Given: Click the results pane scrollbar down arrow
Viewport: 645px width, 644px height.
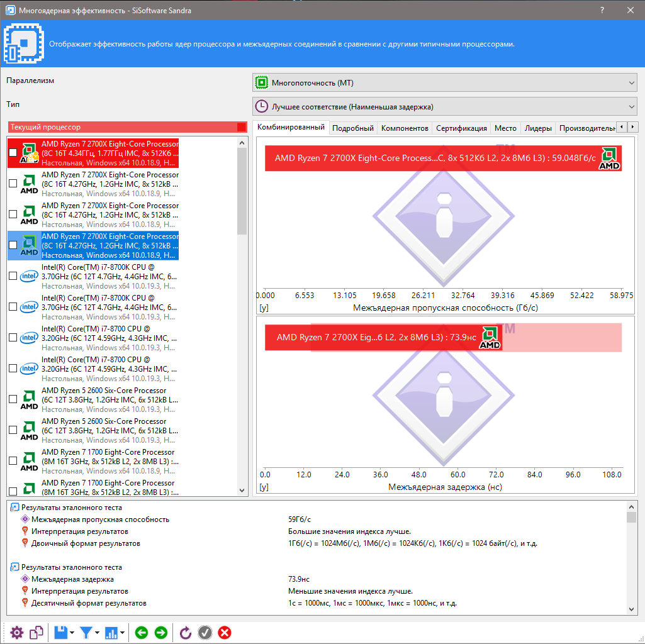Looking at the screenshot, I should 632,609.
